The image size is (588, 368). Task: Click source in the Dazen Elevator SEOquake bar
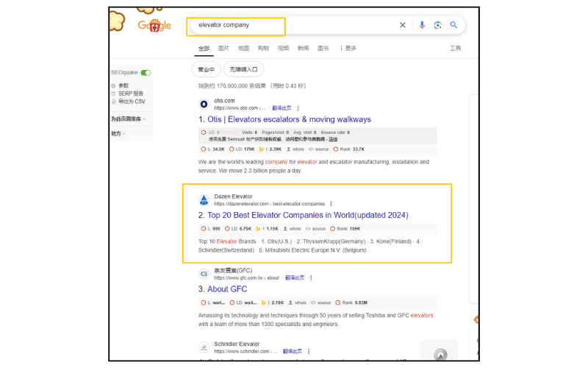316,229
